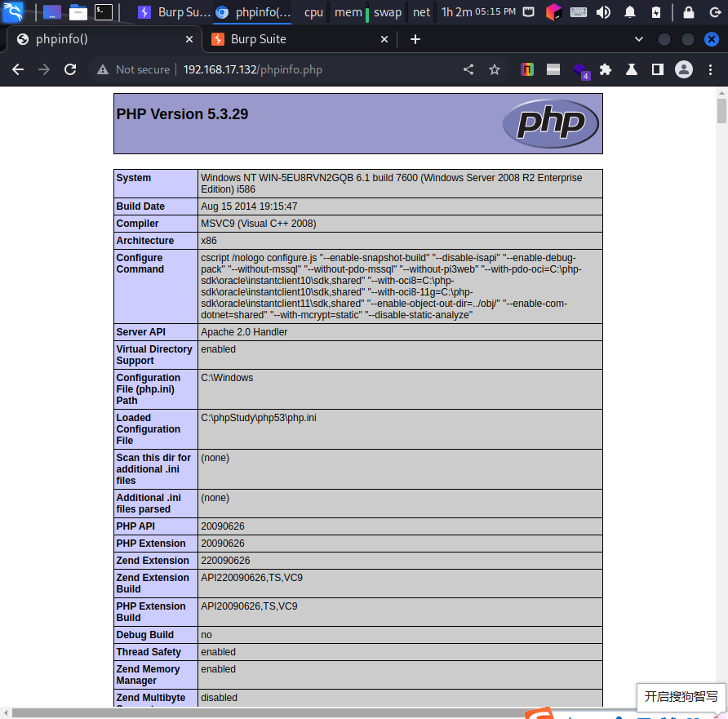The width and height of the screenshot is (728, 719).
Task: Open the cpu monitor panel item
Action: [x=313, y=12]
